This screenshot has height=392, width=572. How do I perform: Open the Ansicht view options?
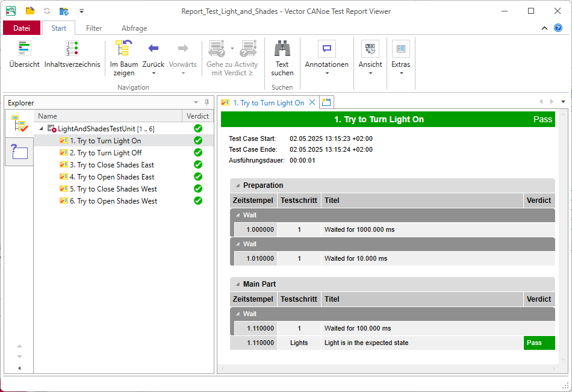[370, 58]
